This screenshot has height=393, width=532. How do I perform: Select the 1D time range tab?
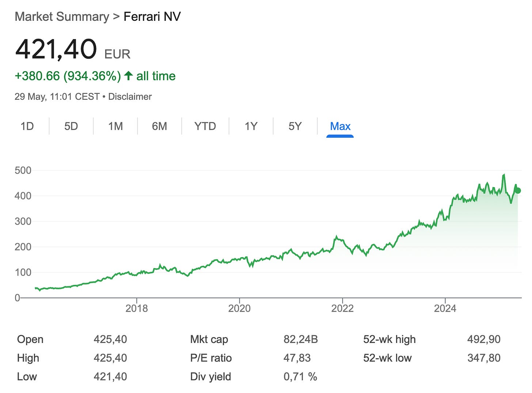click(x=27, y=126)
